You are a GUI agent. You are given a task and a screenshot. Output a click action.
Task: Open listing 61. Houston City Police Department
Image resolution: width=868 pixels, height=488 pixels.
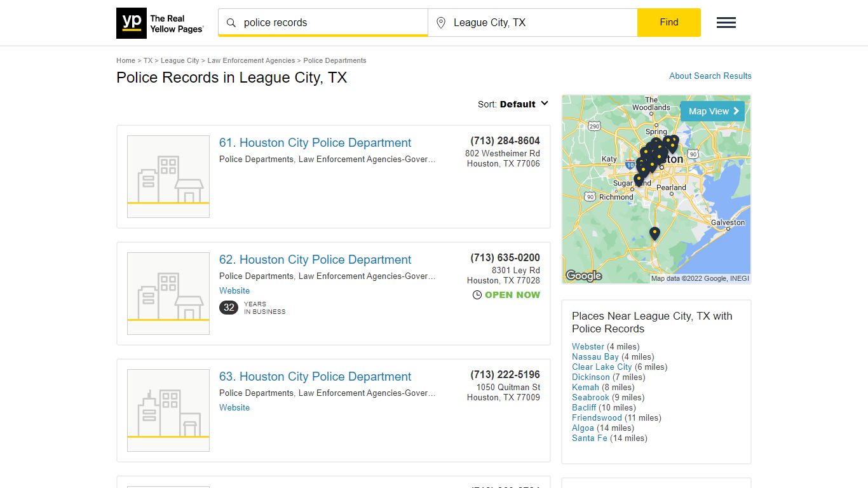315,143
